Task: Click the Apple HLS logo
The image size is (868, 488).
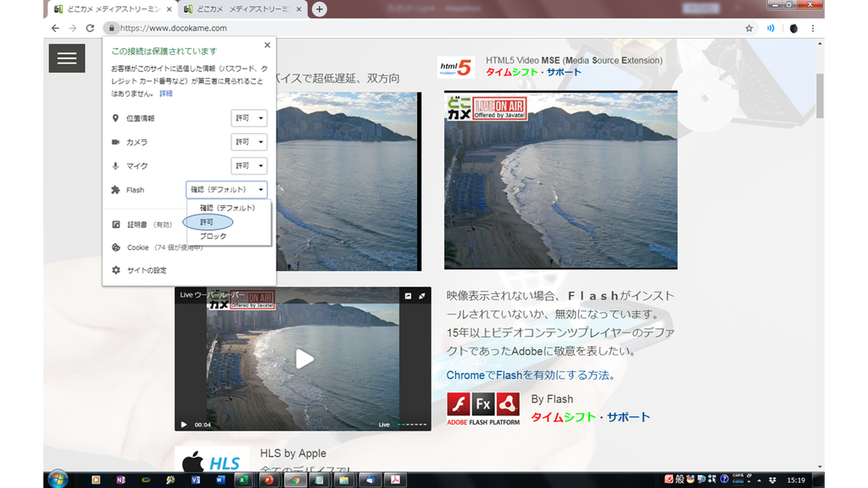Action: 211,459
